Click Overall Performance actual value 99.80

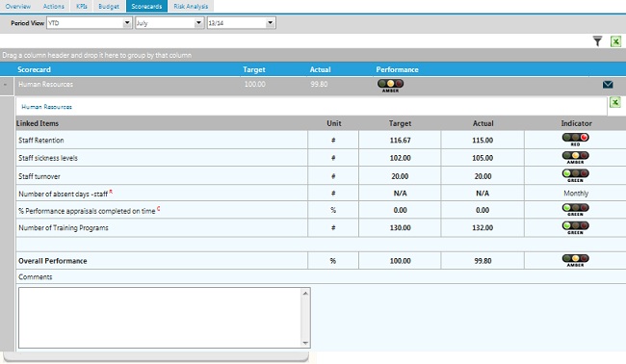(x=483, y=261)
